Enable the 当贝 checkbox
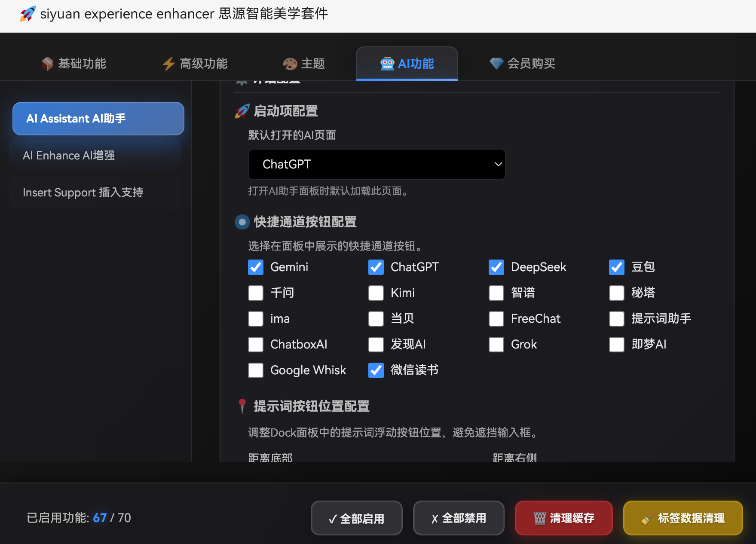 pyautogui.click(x=376, y=319)
